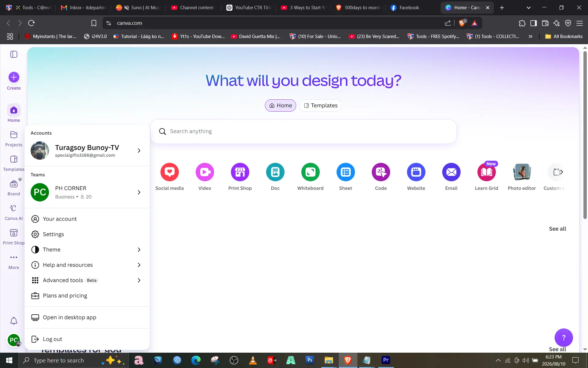Open the purple help question-mark button
This screenshot has height=368, width=588.
[x=563, y=338]
